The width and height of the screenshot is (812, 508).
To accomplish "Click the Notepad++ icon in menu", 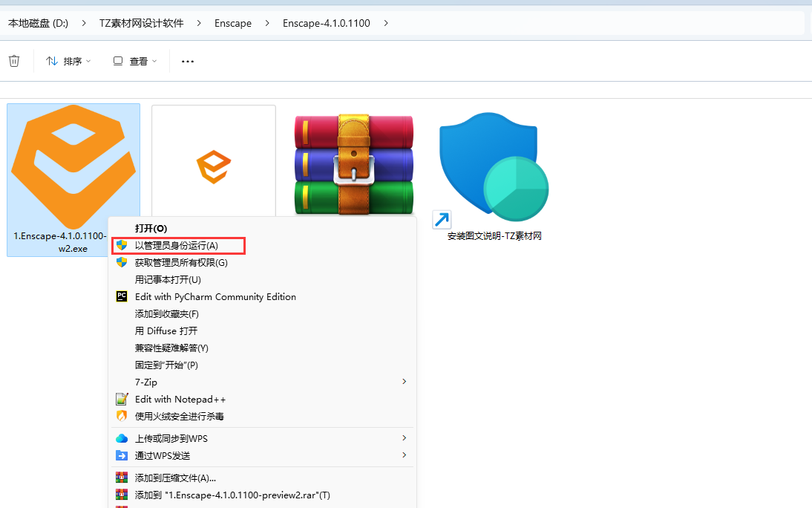I will click(x=122, y=399).
